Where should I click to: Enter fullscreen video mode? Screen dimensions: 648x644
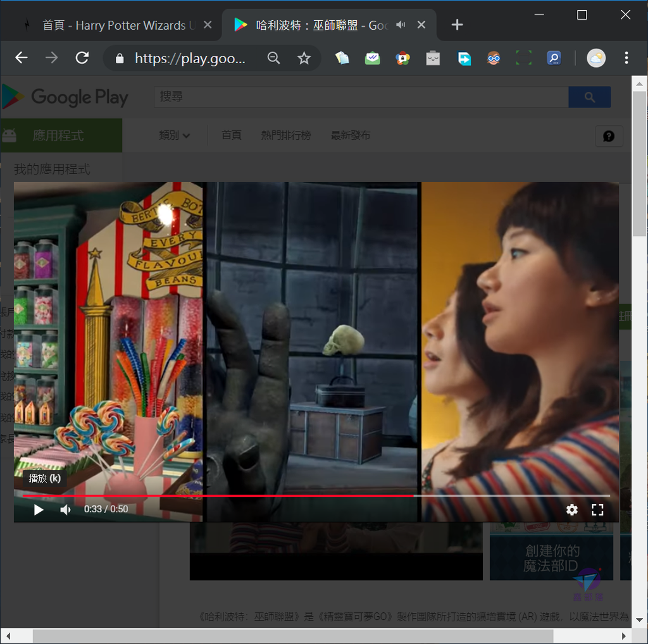click(x=597, y=510)
